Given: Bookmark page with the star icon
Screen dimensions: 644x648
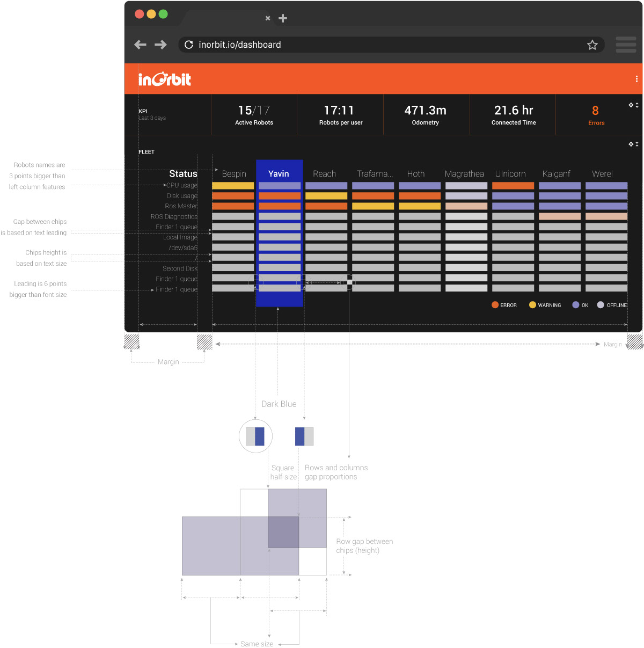Looking at the screenshot, I should tap(592, 45).
